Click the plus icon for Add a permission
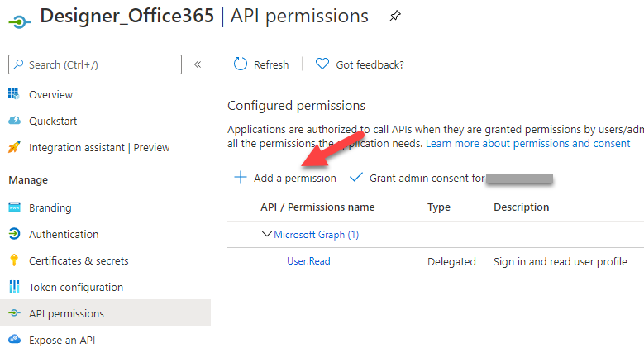644x348 pixels. coord(241,178)
